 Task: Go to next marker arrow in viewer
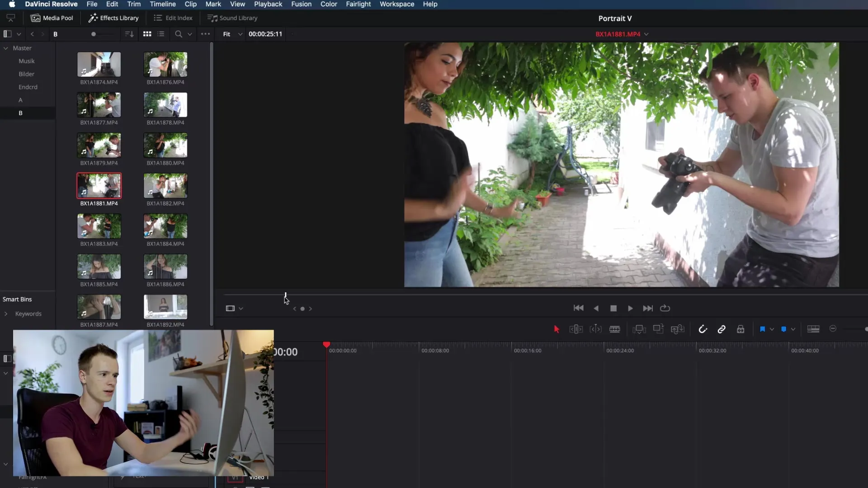[311, 309]
